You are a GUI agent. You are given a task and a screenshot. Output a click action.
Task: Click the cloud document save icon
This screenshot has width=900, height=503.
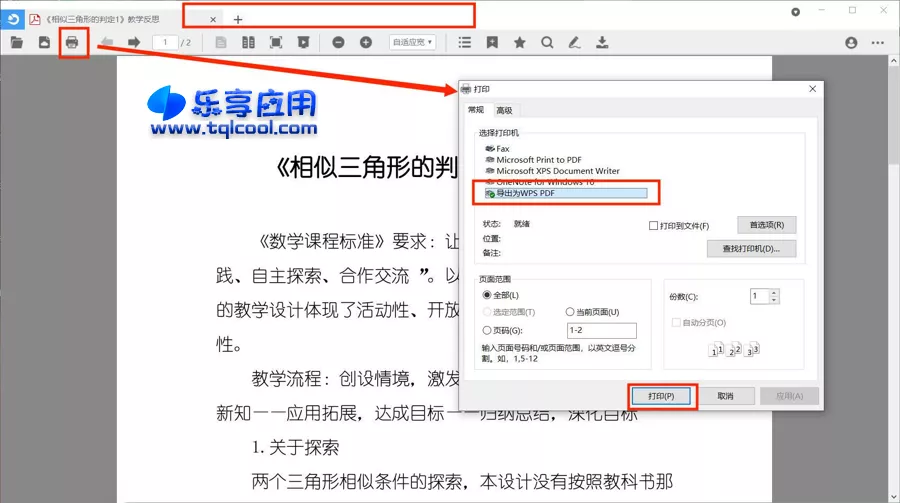click(x=44, y=42)
